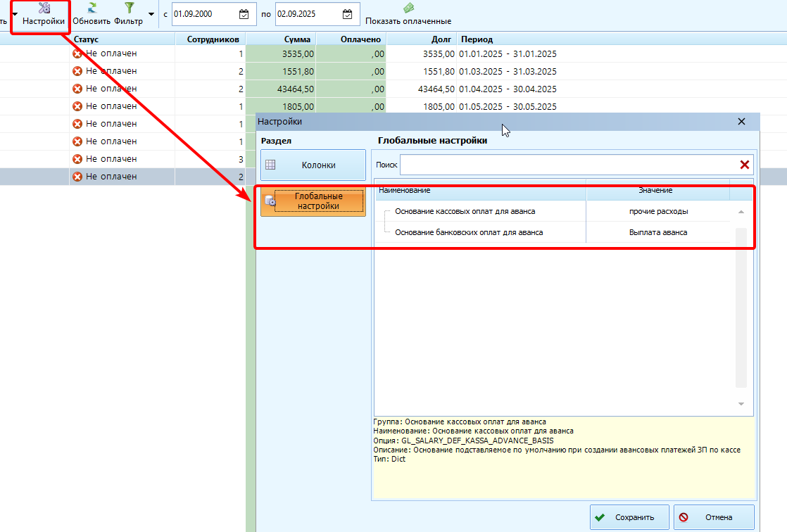Viewport: 787px width, 532px height.
Task: Select the Колонки section tab
Action: pos(313,165)
